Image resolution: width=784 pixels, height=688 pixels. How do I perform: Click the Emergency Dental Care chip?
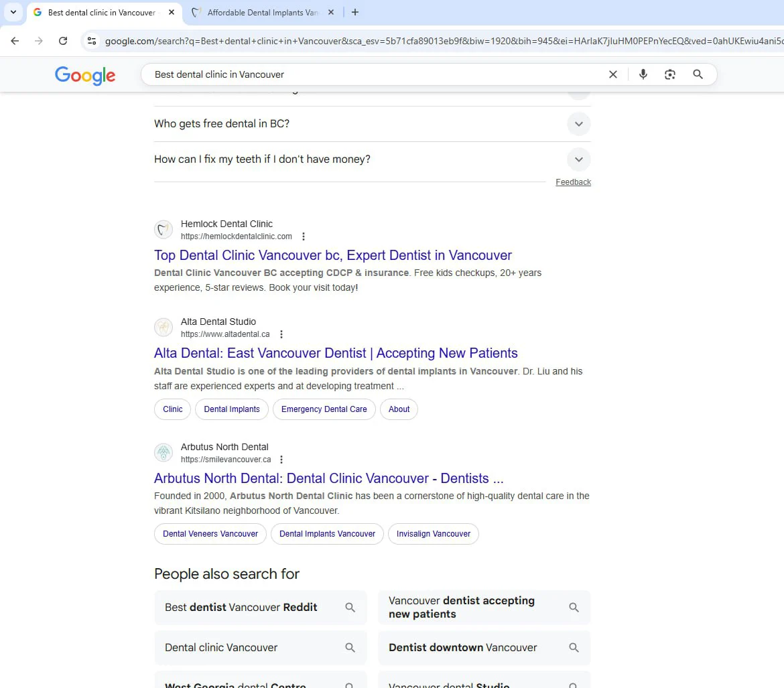[324, 409]
